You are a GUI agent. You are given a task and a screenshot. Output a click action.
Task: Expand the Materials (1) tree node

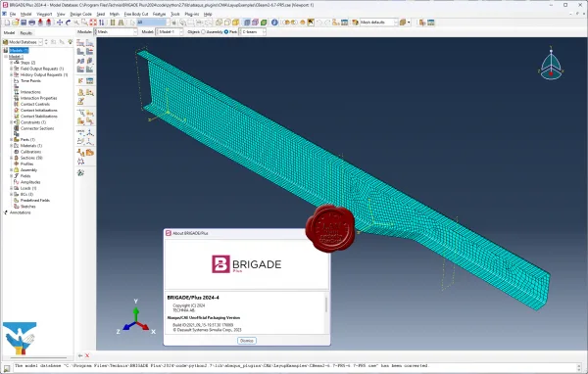(x=11, y=146)
